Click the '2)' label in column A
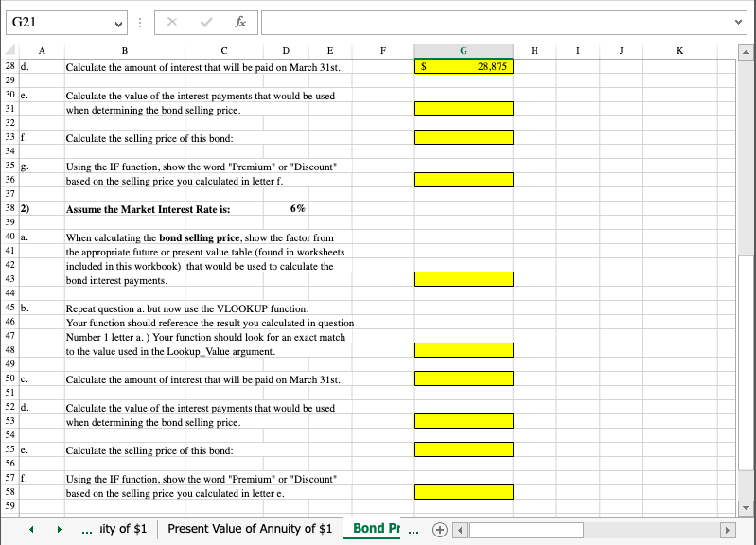This screenshot has height=545, width=756. pyautogui.click(x=25, y=208)
